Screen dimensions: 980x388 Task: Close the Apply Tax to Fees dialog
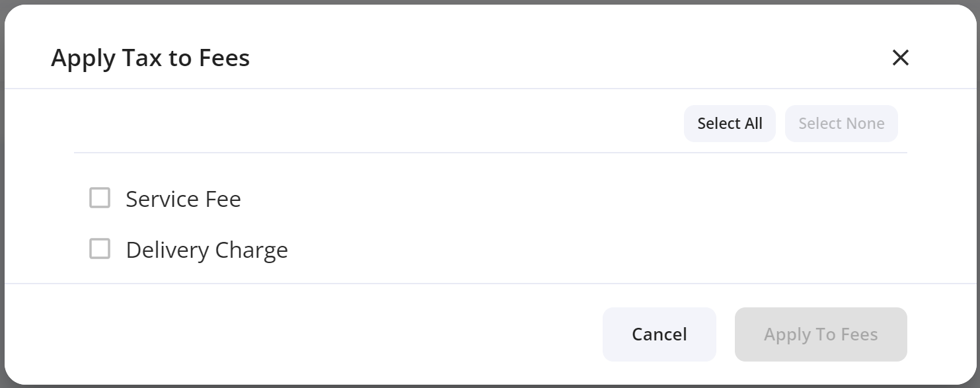click(x=900, y=58)
